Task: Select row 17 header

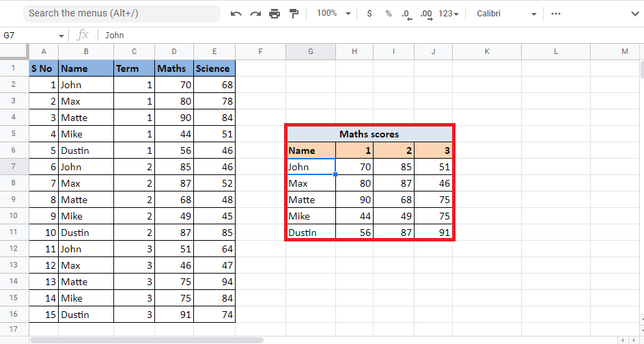Action: click(x=14, y=329)
